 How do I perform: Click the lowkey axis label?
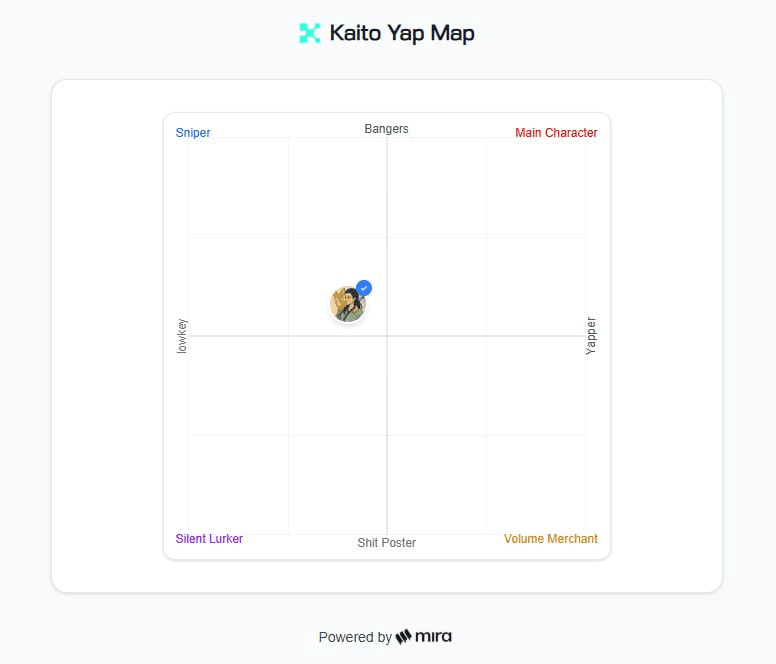tap(182, 336)
